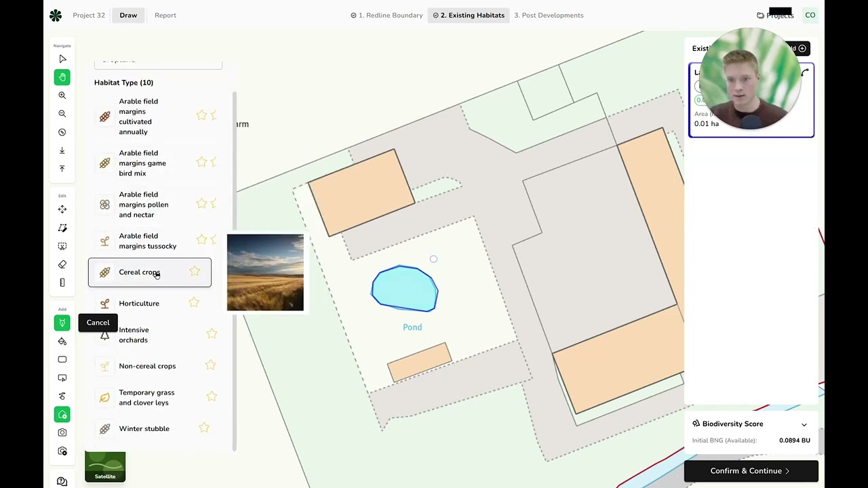Favorite Cereal crops with its star
The height and width of the screenshot is (488, 868).
pos(195,271)
